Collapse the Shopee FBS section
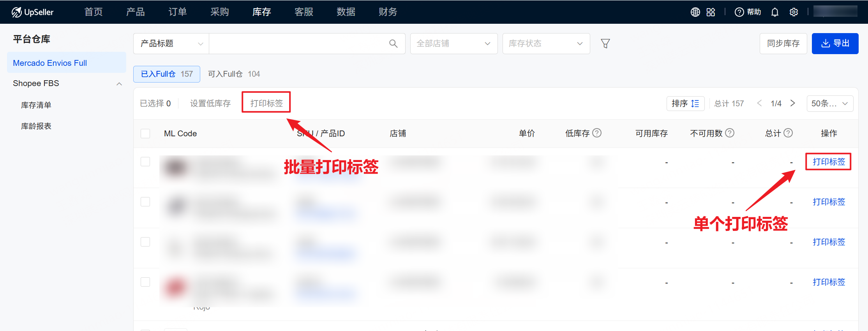Image resolution: width=868 pixels, height=331 pixels. 119,84
